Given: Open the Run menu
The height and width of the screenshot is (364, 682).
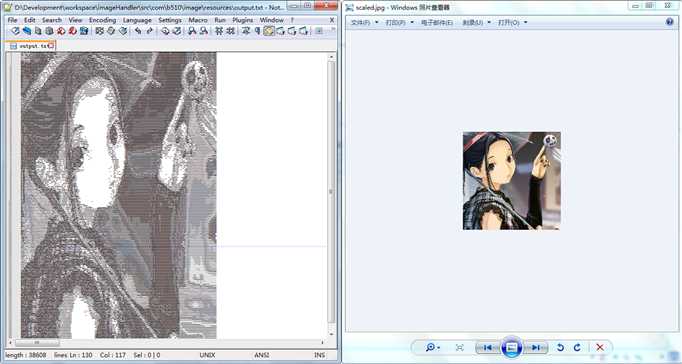Looking at the screenshot, I should point(220,20).
